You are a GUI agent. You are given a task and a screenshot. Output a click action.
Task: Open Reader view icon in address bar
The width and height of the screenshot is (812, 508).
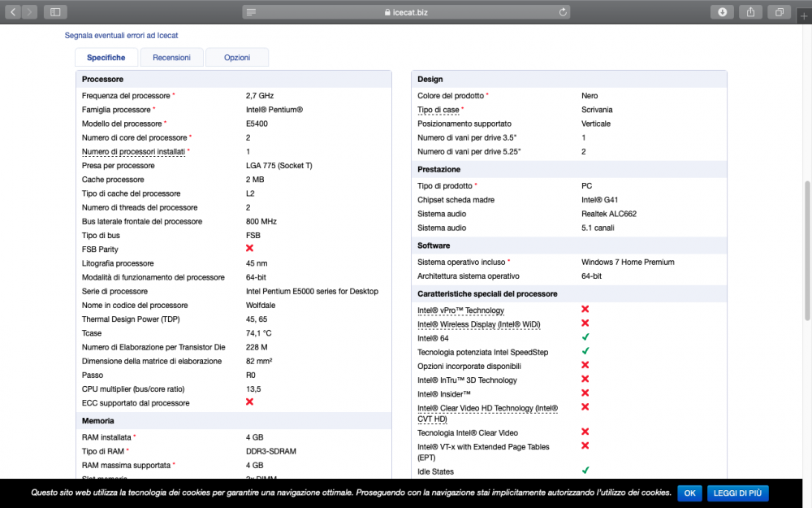(251, 12)
